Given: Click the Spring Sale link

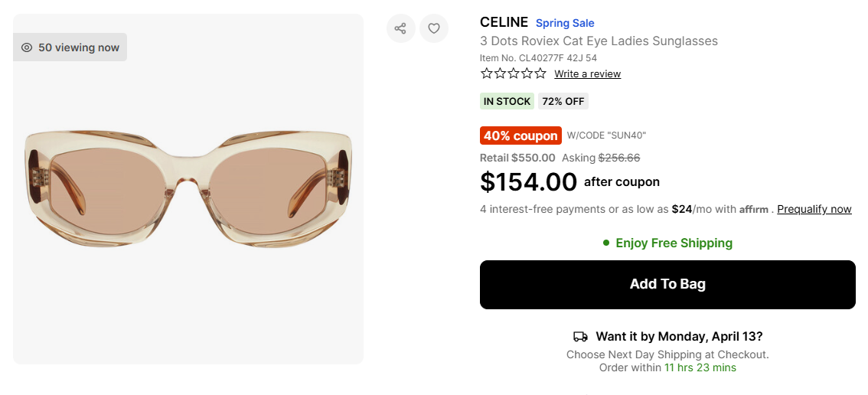Looking at the screenshot, I should 565,23.
